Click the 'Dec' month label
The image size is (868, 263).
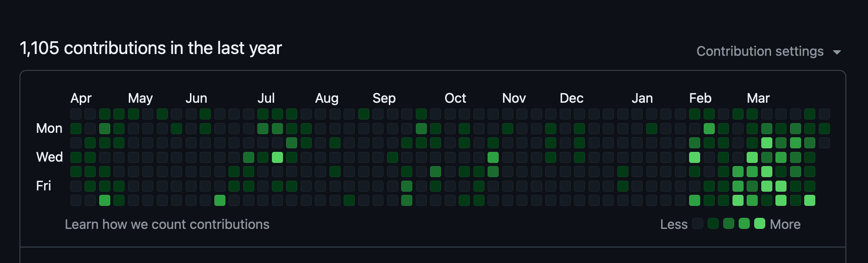pos(571,98)
